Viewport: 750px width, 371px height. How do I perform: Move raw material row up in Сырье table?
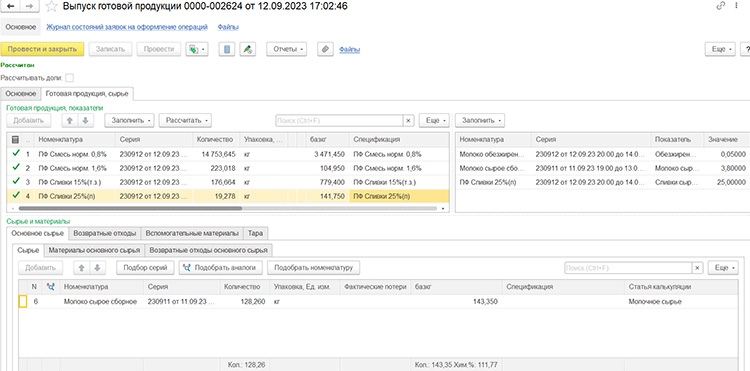[81, 268]
